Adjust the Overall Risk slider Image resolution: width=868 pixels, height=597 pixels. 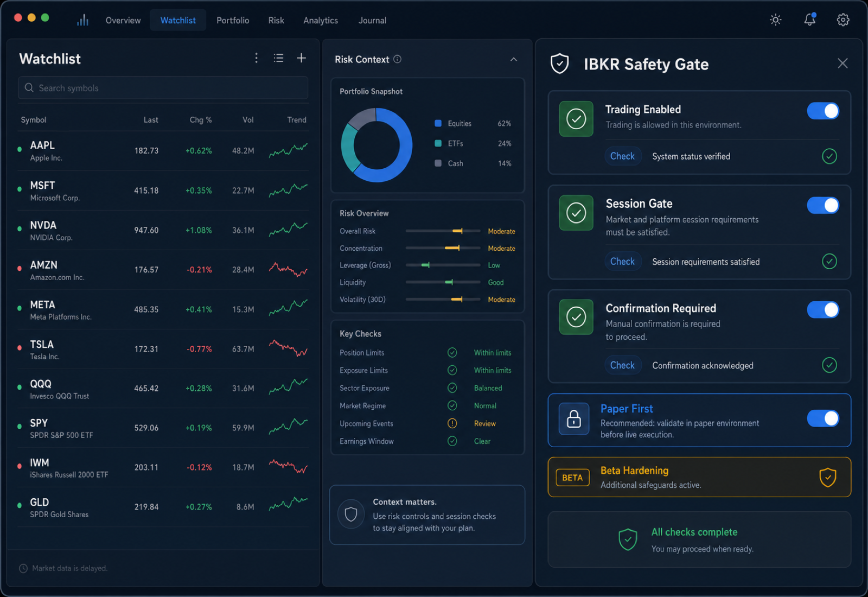point(443,231)
